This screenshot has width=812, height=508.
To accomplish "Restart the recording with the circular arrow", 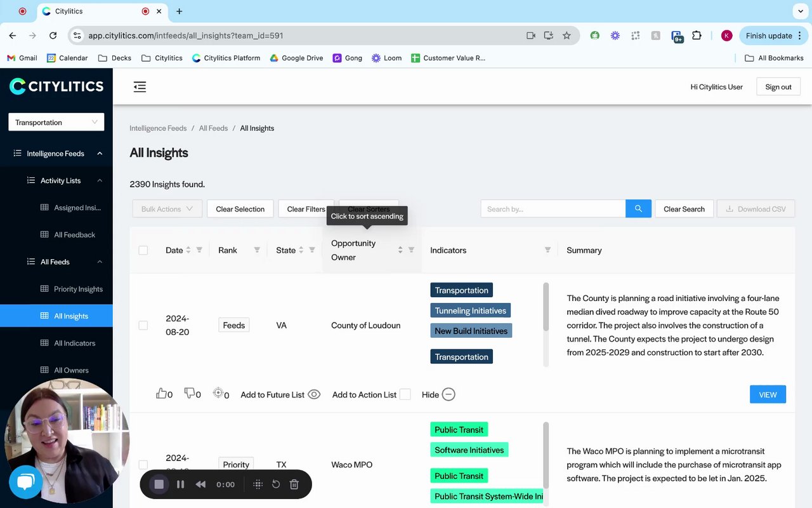I will pyautogui.click(x=276, y=485).
